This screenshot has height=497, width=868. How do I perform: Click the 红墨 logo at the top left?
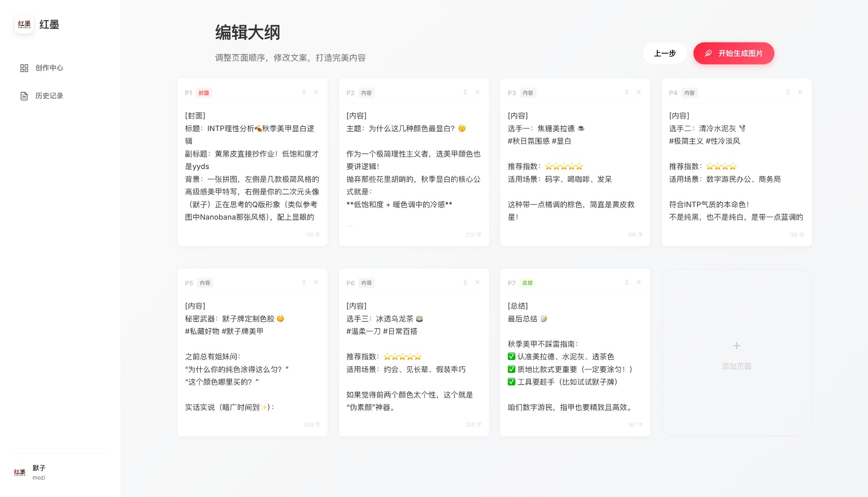(24, 24)
